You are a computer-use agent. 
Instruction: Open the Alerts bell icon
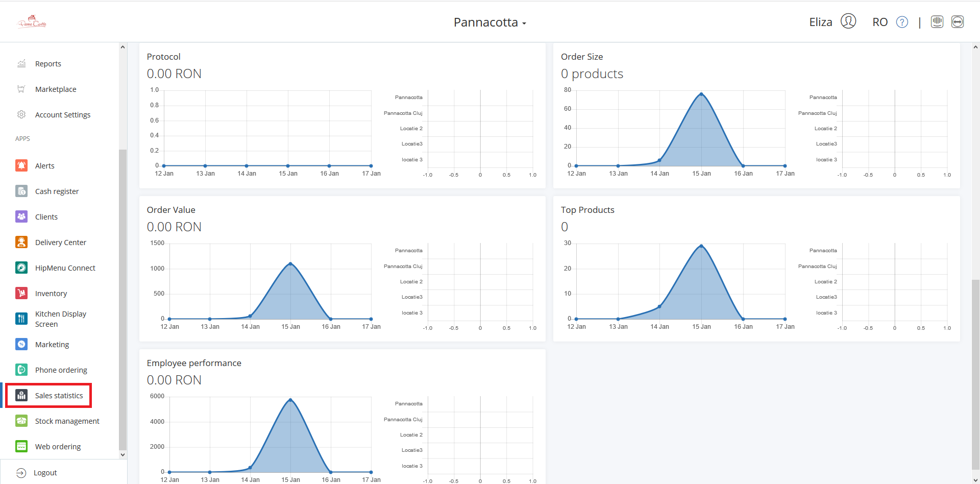21,165
